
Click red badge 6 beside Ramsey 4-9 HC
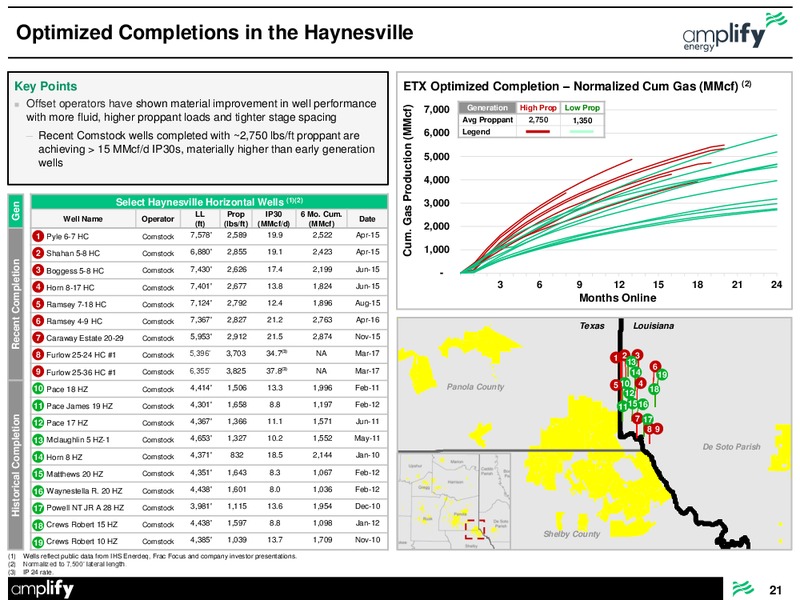[x=38, y=321]
